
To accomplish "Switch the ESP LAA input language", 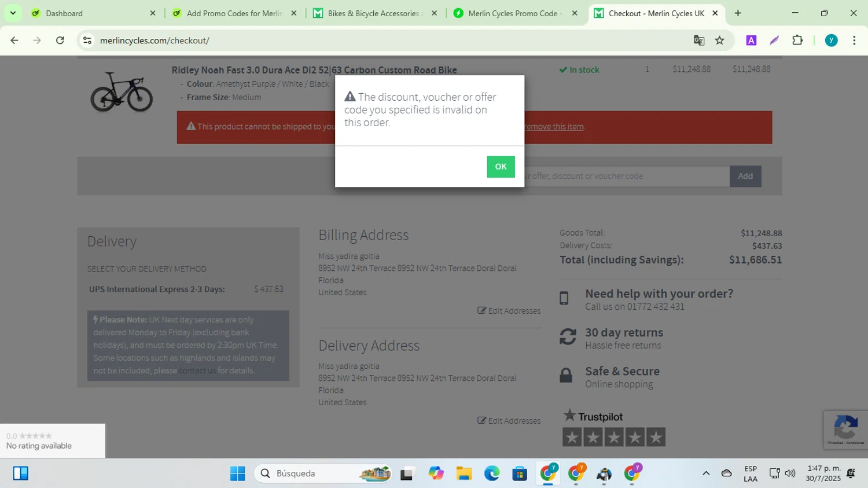I will (751, 474).
